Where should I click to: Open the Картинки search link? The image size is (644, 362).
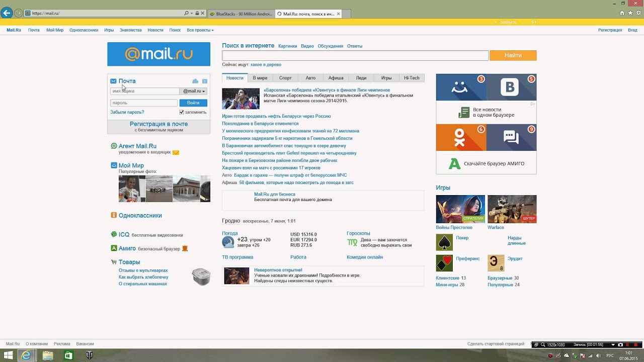tap(288, 46)
